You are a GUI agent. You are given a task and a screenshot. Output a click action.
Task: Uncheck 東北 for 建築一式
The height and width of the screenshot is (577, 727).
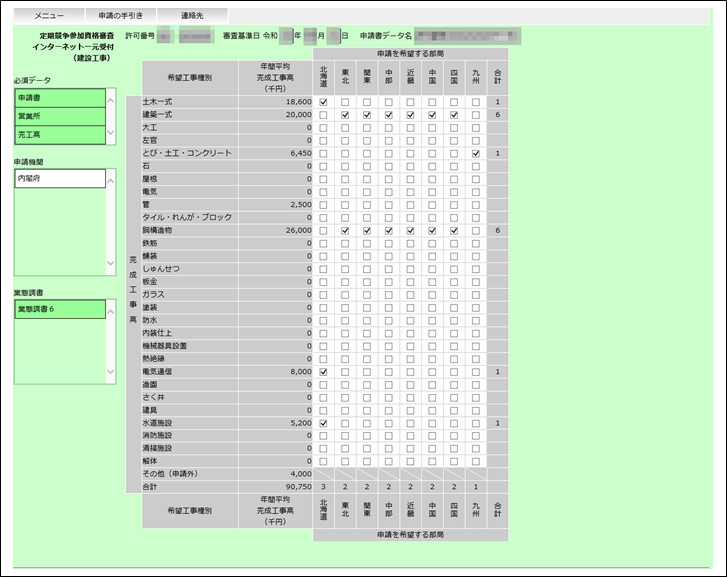[x=345, y=115]
